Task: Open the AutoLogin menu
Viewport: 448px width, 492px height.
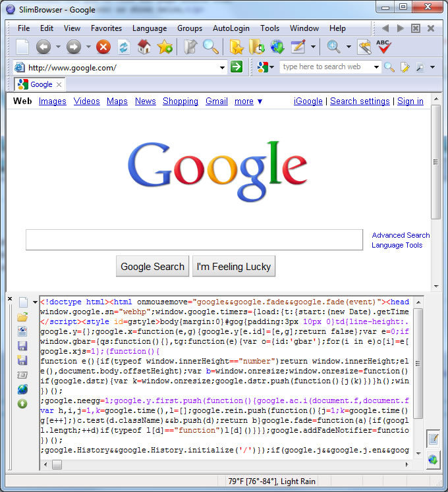Action: click(231, 28)
